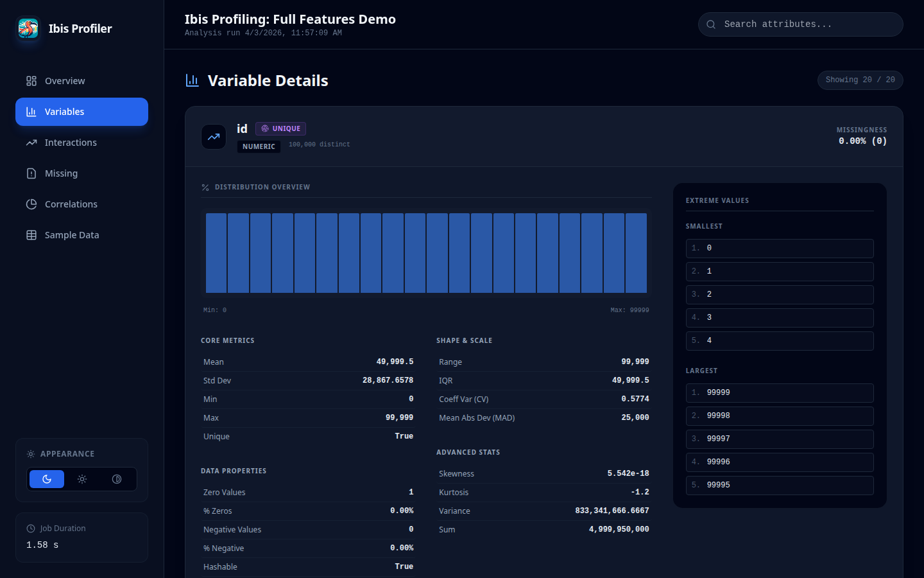Navigate to Sample Data in the sidebar
924x578 pixels.
31,235
